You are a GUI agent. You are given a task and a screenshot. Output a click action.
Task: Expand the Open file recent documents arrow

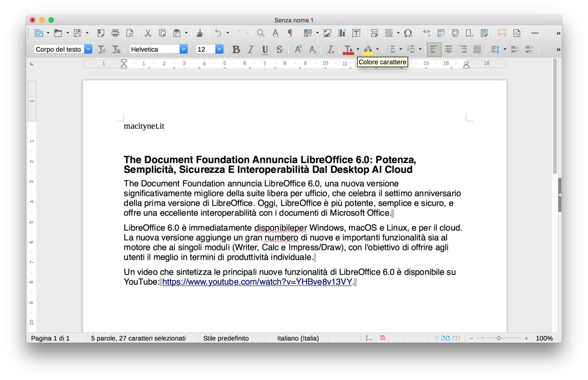coord(67,33)
